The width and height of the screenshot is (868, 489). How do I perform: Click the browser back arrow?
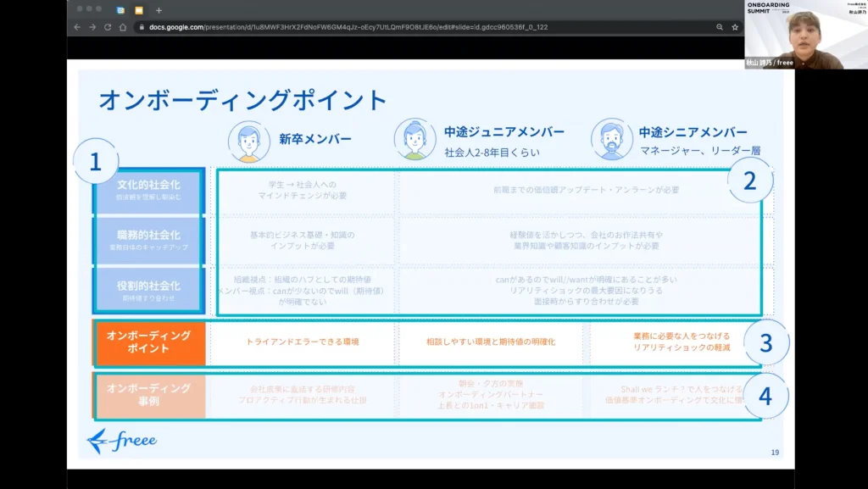point(77,27)
